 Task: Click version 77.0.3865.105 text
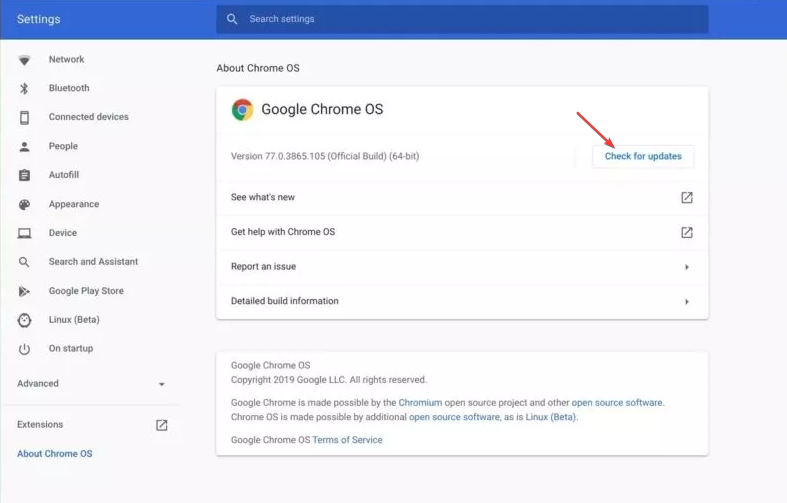(x=325, y=156)
